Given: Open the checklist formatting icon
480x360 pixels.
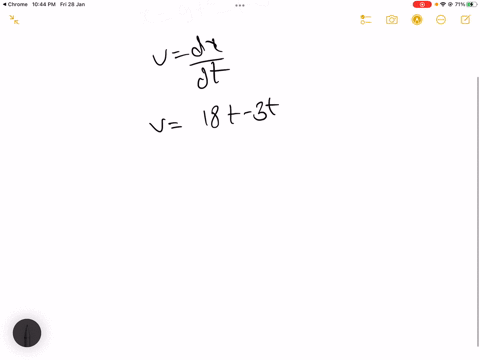Looking at the screenshot, I should (366, 20).
